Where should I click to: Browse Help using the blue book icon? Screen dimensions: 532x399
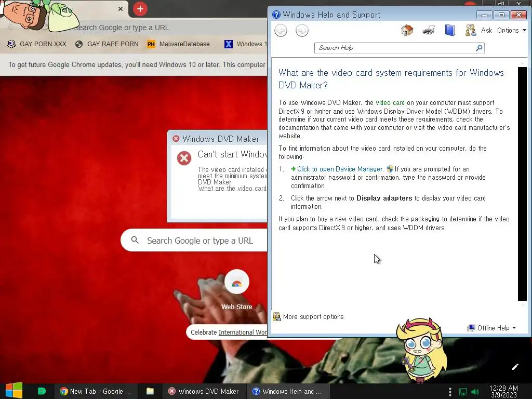click(x=450, y=30)
